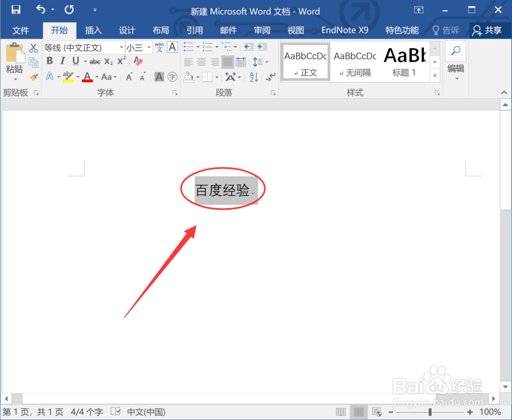Clear all formatting with eraser icon
The image size is (512, 420).
click(x=138, y=61)
